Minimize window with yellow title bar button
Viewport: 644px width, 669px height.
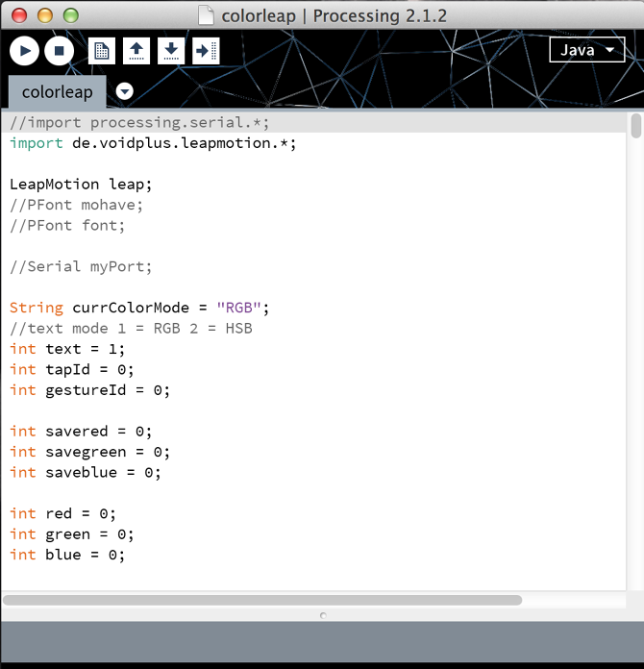tap(44, 16)
